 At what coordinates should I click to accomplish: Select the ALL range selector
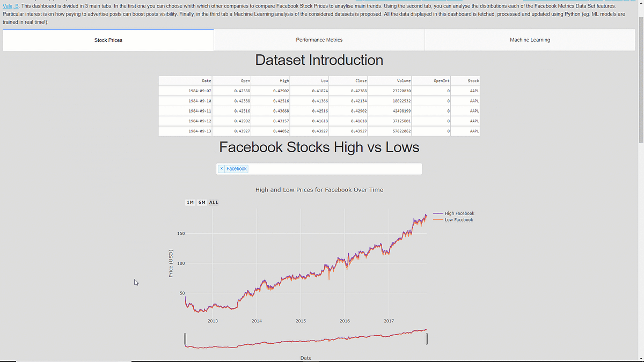click(214, 202)
